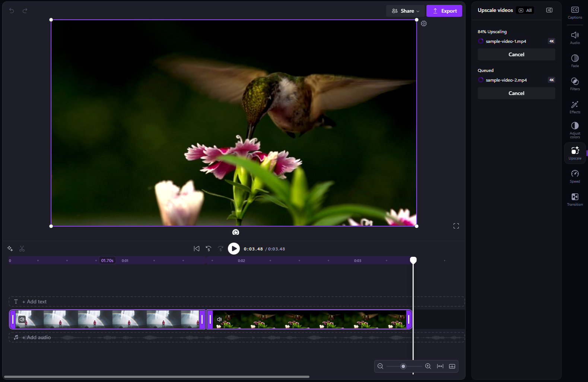Open Captions in the sidebar
Screen dimensions: 588x382
[575, 13]
